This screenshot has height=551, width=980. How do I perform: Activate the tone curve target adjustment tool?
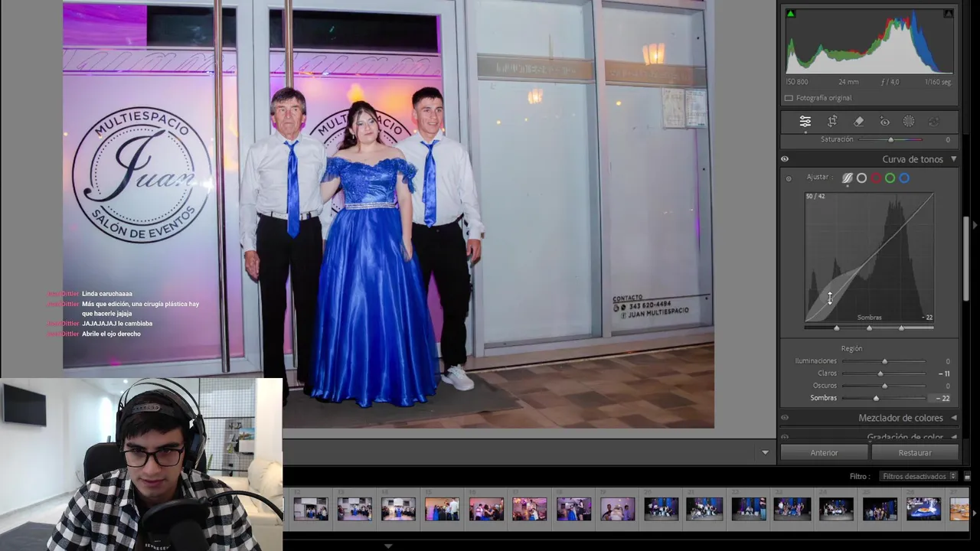[x=789, y=178]
